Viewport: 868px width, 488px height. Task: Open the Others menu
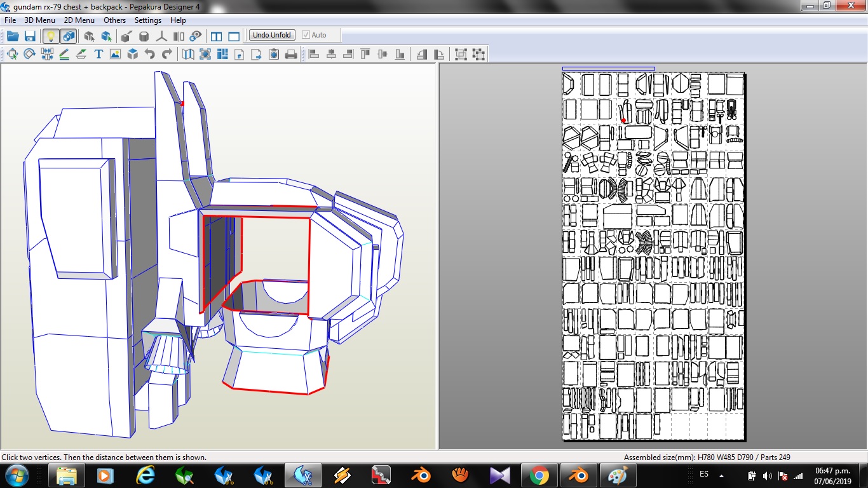(115, 20)
